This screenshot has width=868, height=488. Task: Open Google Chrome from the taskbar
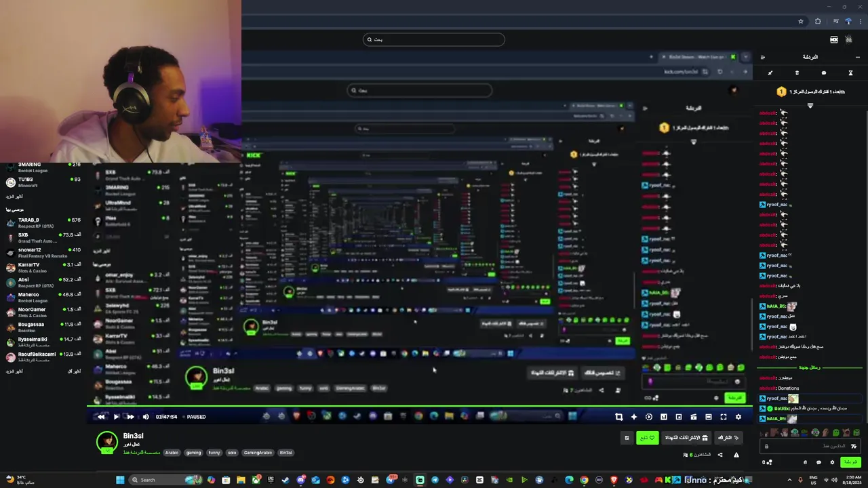pyautogui.click(x=584, y=480)
